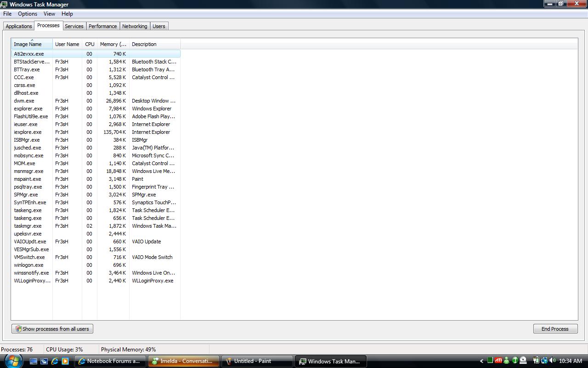Click the green circular info tray icon
The width and height of the screenshot is (588, 368).
click(515, 361)
